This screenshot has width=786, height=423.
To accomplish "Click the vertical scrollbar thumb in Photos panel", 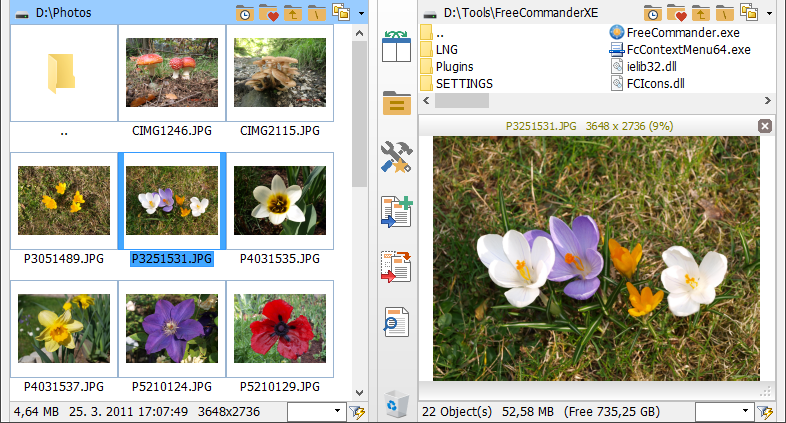I will pyautogui.click(x=359, y=114).
